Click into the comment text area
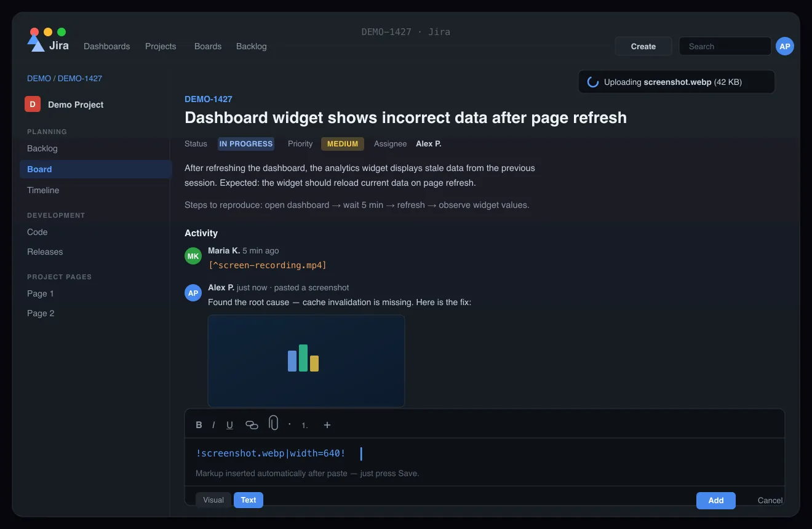 [x=485, y=462]
